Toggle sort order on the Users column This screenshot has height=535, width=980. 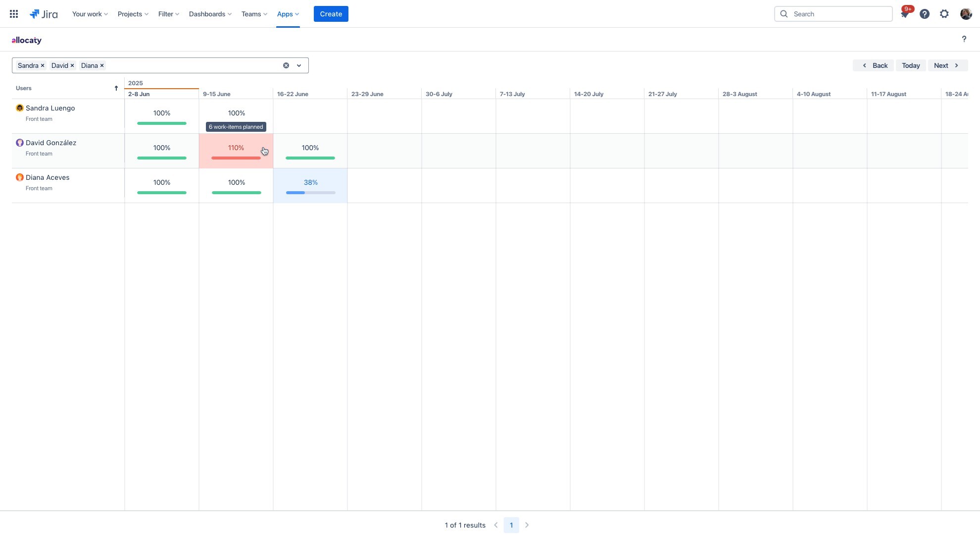[116, 88]
